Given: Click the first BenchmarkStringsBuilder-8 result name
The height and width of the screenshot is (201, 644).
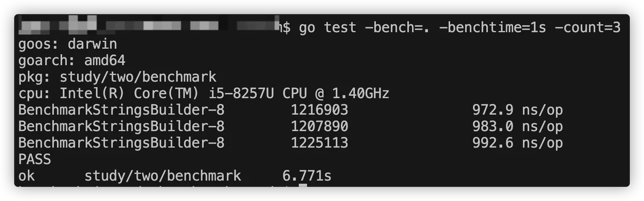Looking at the screenshot, I should point(121,110).
